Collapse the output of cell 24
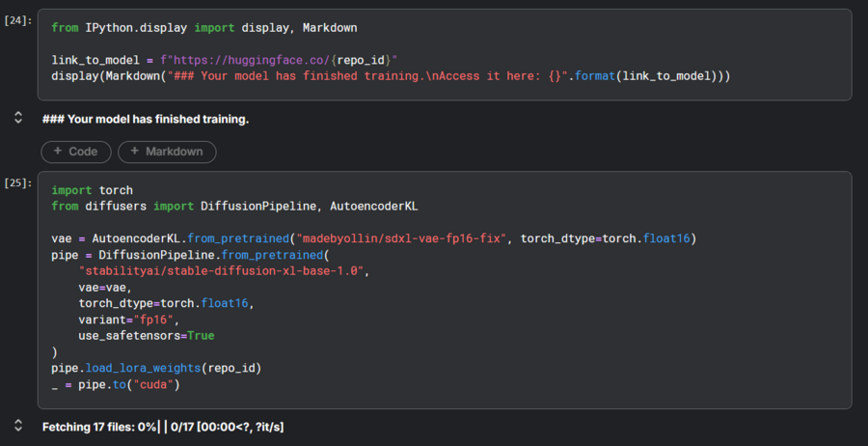 18,118
